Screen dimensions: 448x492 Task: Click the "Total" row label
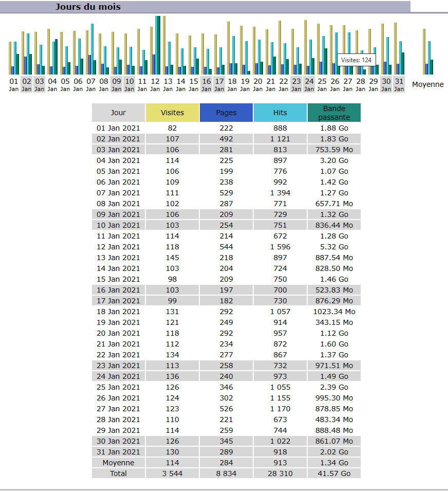(x=118, y=473)
